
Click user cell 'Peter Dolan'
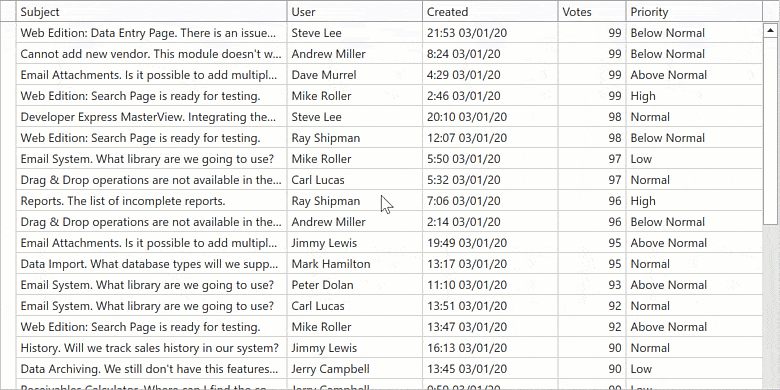click(355, 285)
